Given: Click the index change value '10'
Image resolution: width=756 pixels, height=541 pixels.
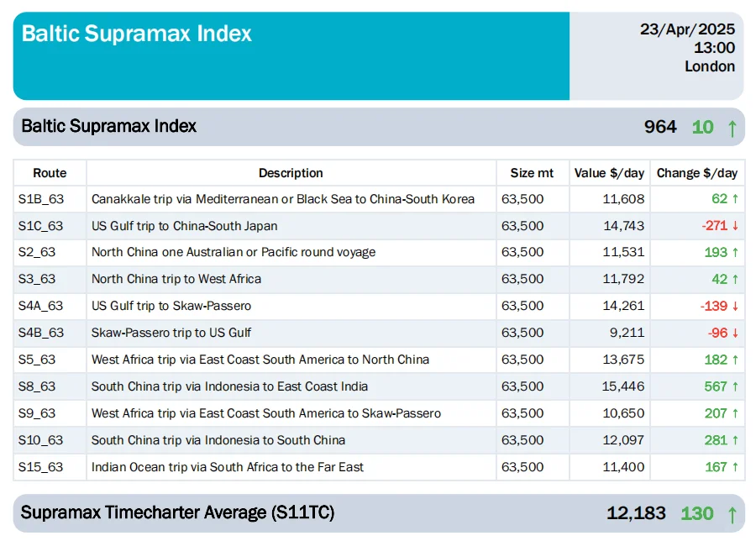Looking at the screenshot, I should [702, 127].
